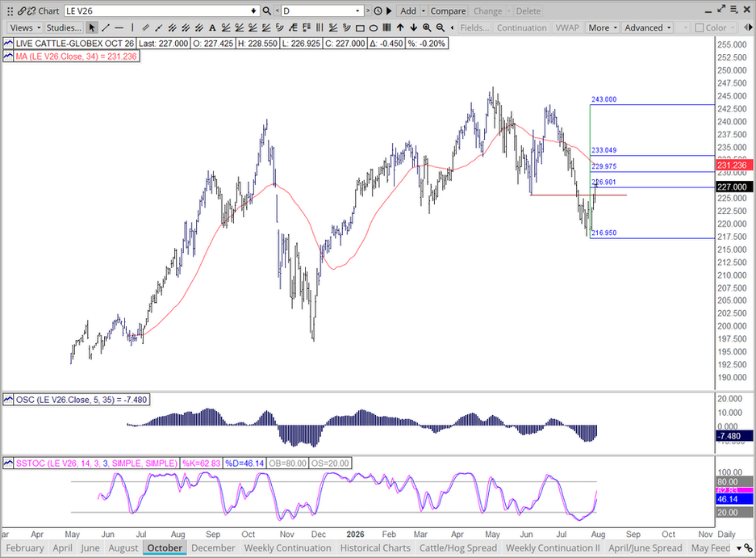Click the link chart chain icon
The image size is (756, 558).
coord(22,10)
